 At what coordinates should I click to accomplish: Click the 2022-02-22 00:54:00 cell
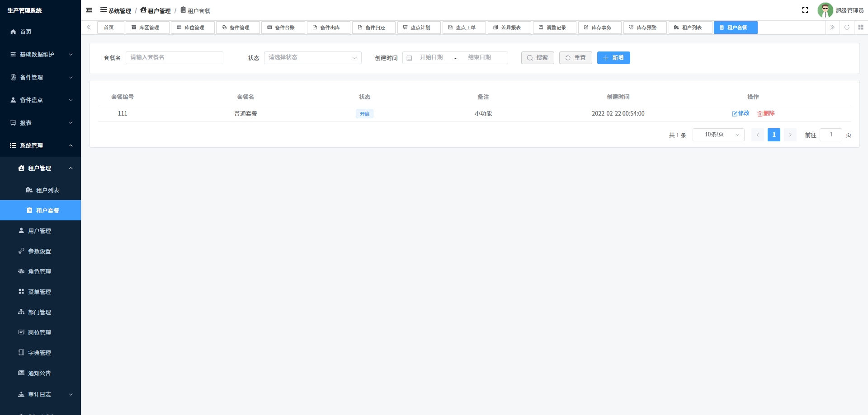618,114
